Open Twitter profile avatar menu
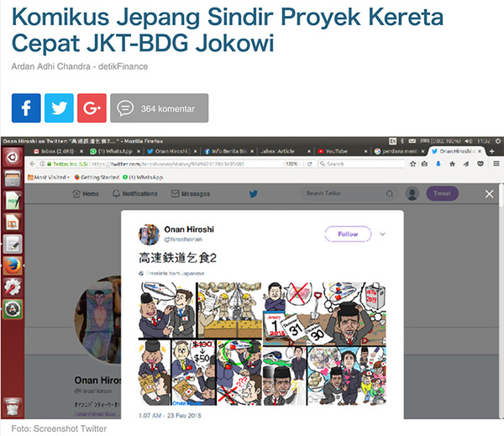 (412, 193)
